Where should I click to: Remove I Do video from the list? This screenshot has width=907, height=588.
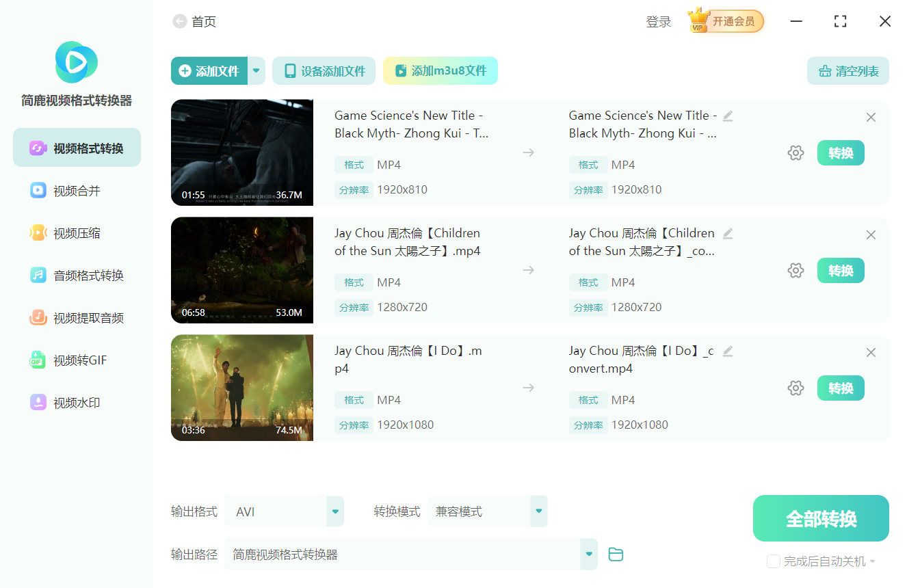(x=871, y=353)
